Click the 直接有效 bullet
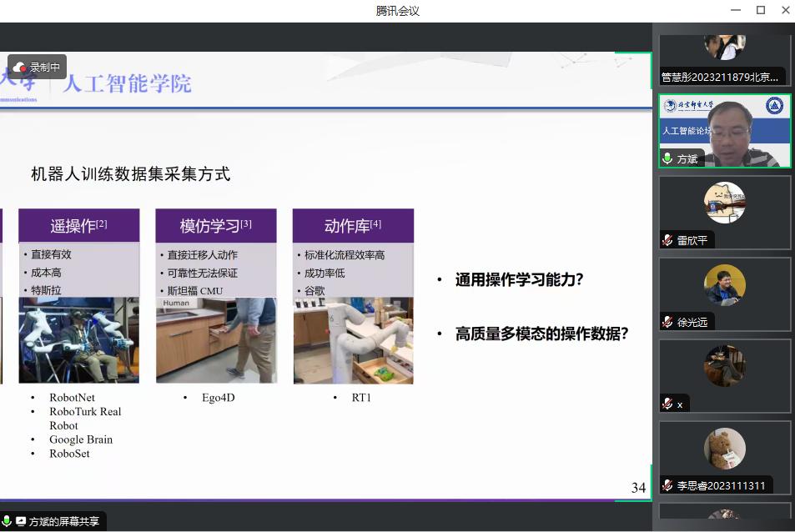Screen dimensions: 795x532 click(x=51, y=254)
